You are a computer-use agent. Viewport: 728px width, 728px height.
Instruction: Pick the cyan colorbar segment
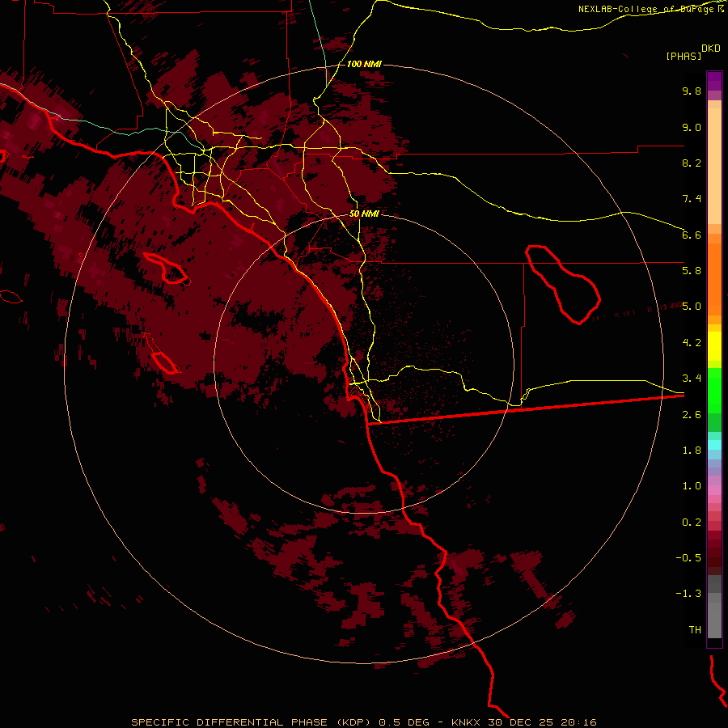(x=714, y=445)
